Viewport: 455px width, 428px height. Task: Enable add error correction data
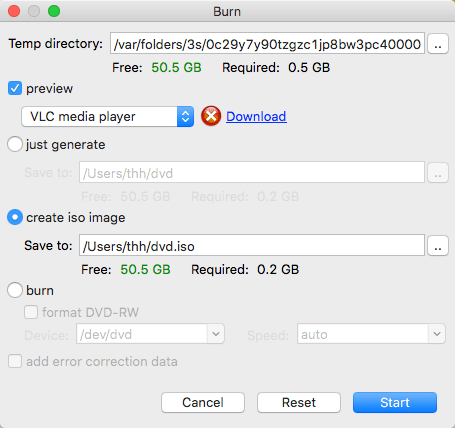(x=15, y=361)
